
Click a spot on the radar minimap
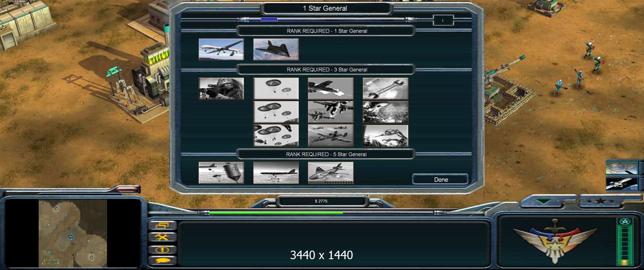point(73,234)
